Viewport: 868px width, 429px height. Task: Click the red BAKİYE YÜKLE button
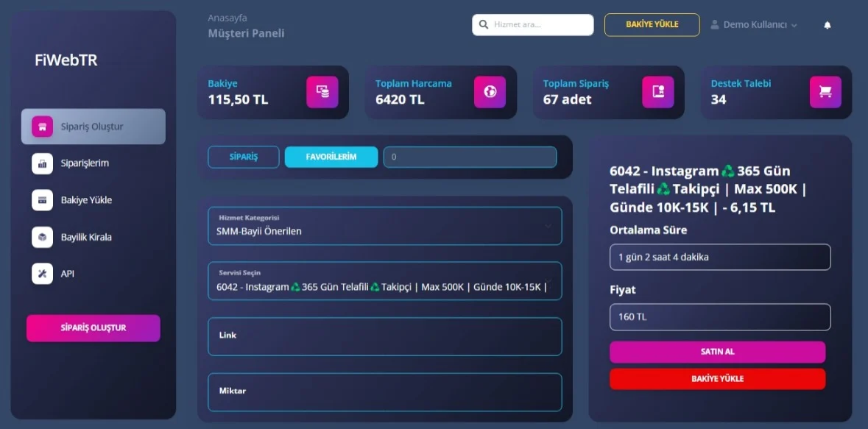click(x=717, y=379)
